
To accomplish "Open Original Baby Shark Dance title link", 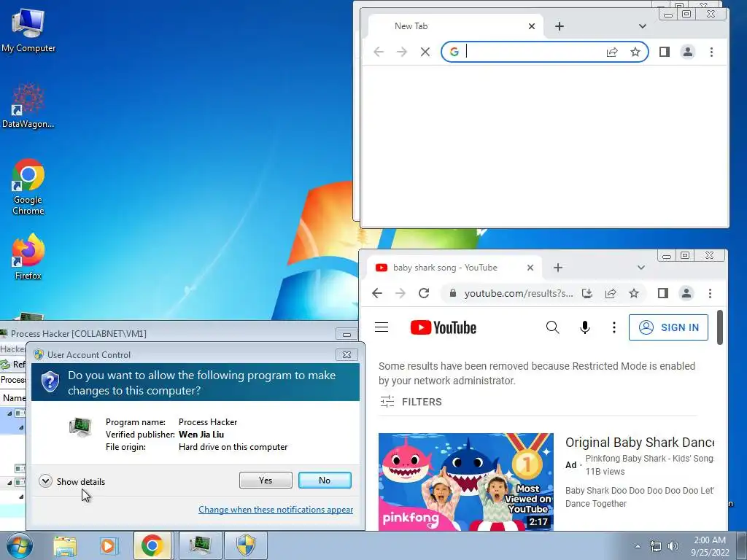I will [639, 443].
